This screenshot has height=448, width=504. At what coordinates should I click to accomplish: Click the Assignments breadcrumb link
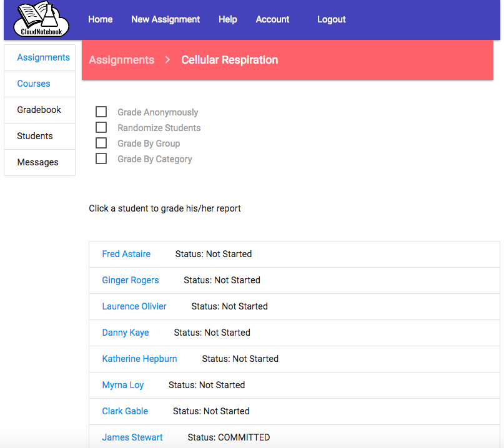(122, 60)
